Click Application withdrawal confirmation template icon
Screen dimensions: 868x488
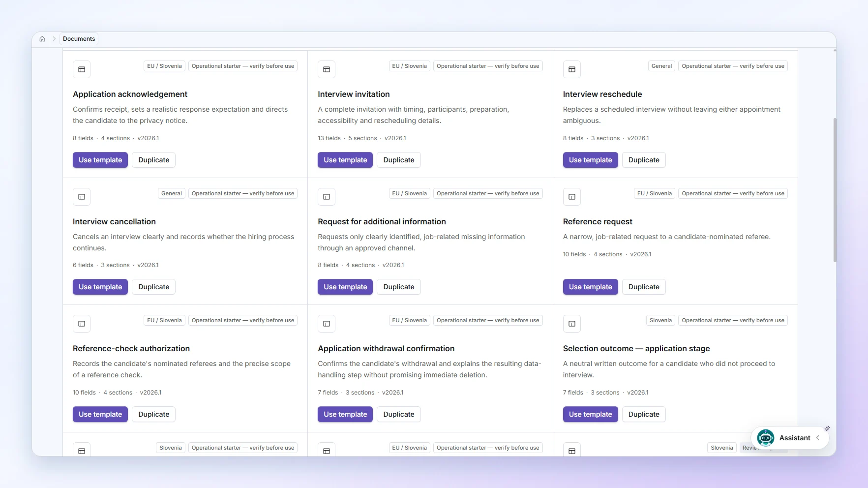coord(327,324)
